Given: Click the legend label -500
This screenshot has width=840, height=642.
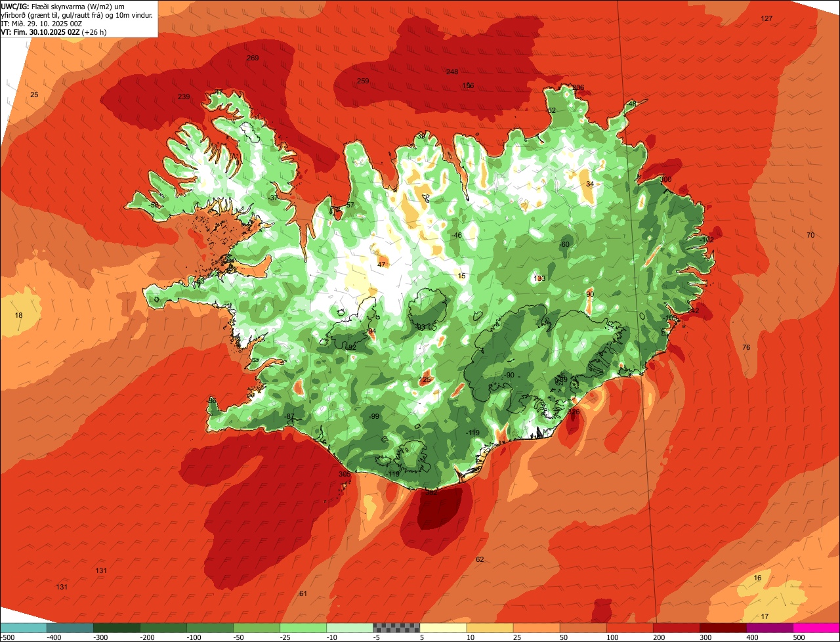Looking at the screenshot, I should coord(8,637).
